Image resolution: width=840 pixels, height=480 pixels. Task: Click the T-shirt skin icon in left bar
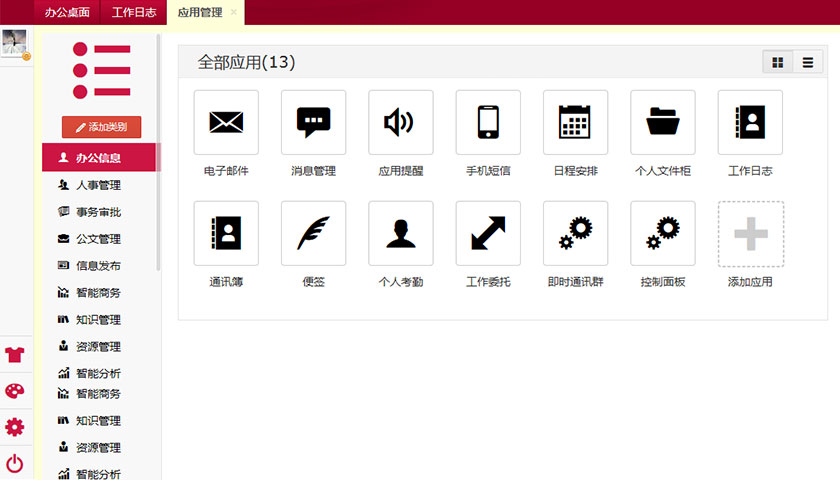pyautogui.click(x=14, y=355)
